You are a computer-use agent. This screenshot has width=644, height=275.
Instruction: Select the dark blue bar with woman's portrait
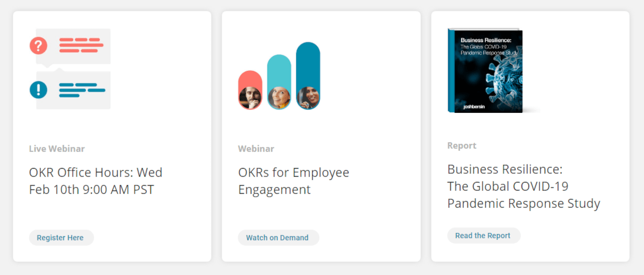click(x=308, y=76)
